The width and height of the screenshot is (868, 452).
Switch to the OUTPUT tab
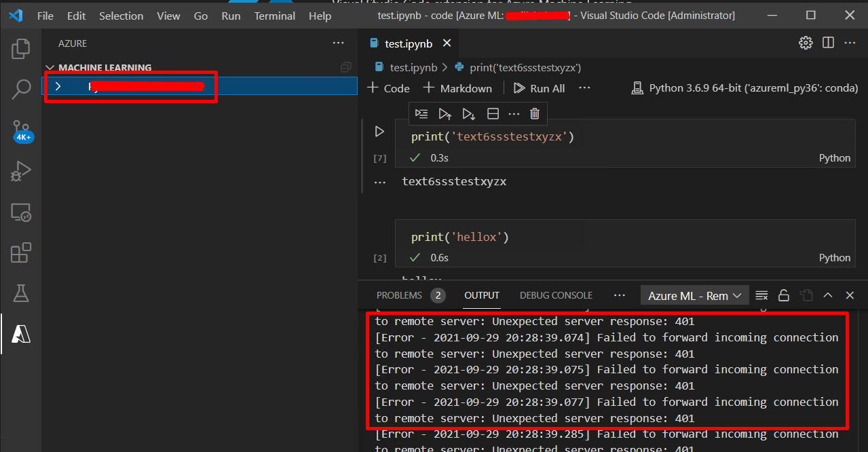pos(482,295)
